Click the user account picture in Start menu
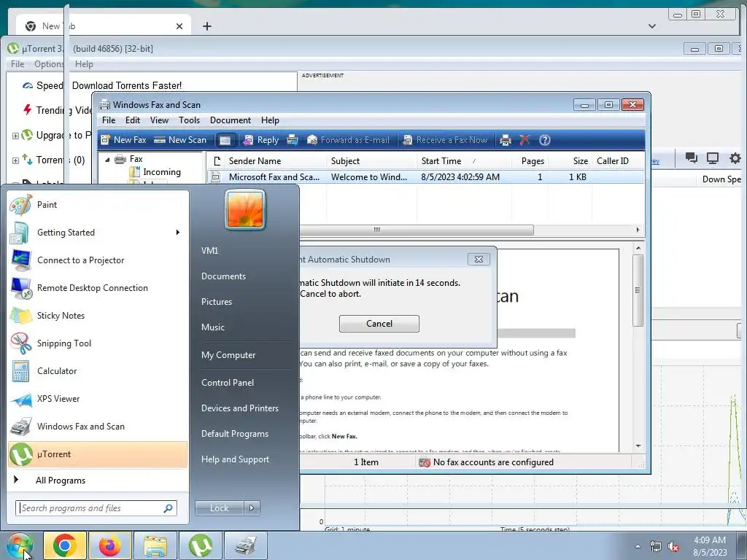Viewport: 747px width, 560px height. (x=245, y=209)
